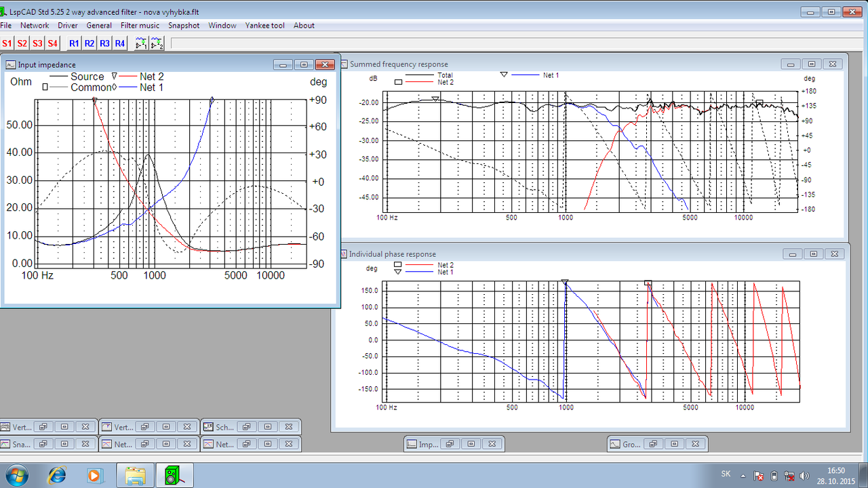Click the Net 2 triangle marker on impedance graph
The image size is (868, 488).
coord(94,100)
